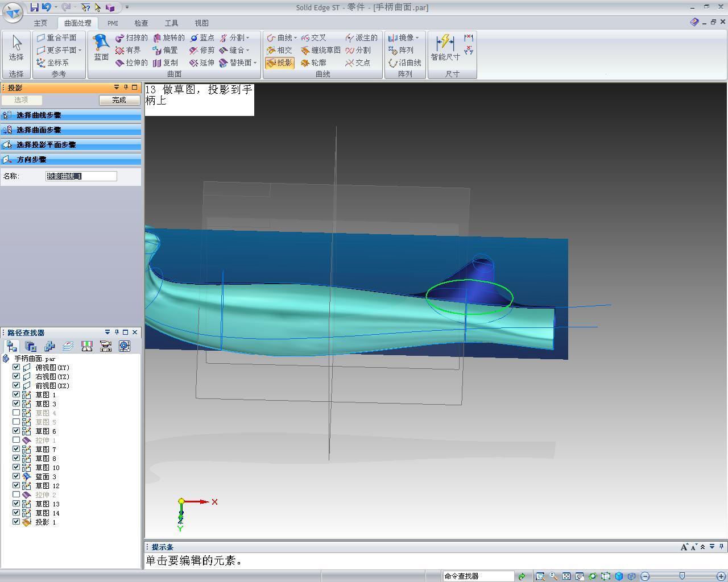Select the 有界 bounded surface tool
Viewport: 728px width, 582px height.
tap(128, 50)
